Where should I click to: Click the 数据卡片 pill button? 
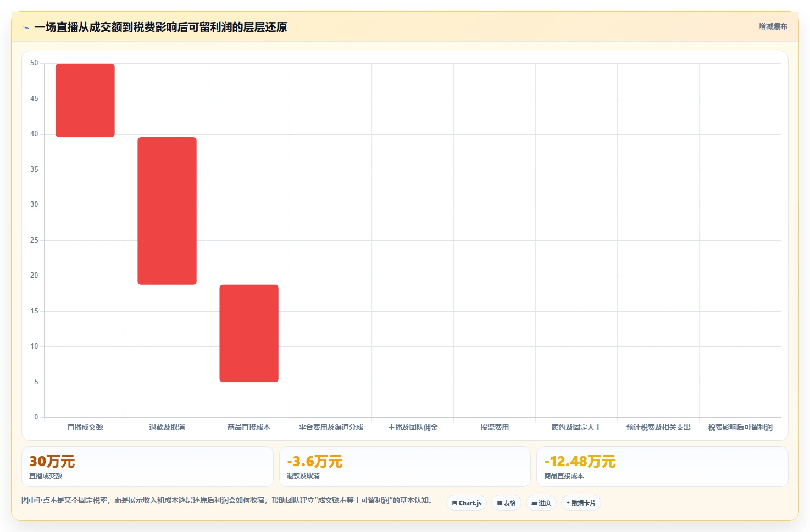point(581,503)
